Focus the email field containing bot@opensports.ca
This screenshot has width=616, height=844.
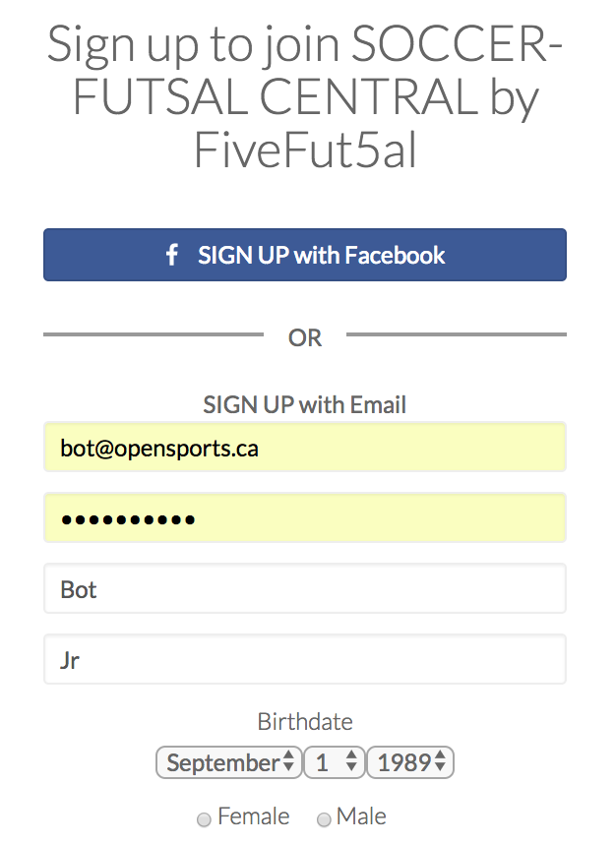pyautogui.click(x=305, y=448)
